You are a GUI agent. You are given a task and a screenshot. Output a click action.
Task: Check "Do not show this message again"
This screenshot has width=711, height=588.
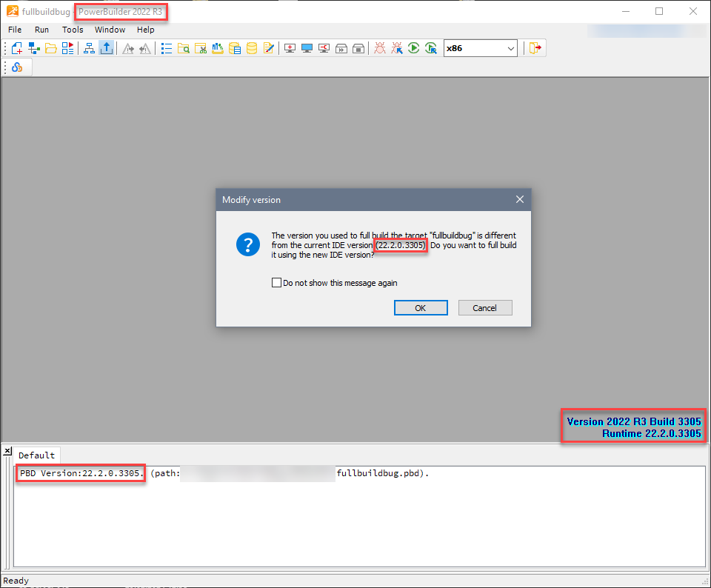[x=277, y=283]
